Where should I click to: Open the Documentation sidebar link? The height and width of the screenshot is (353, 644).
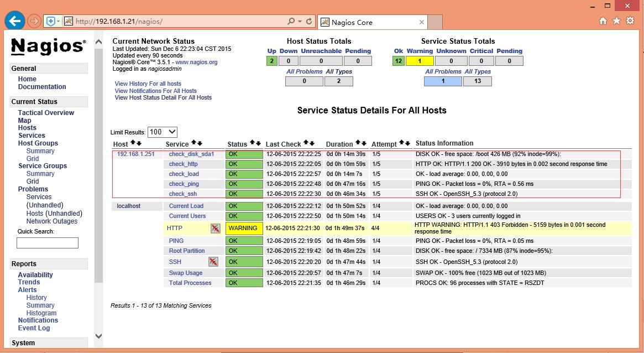pyautogui.click(x=42, y=87)
